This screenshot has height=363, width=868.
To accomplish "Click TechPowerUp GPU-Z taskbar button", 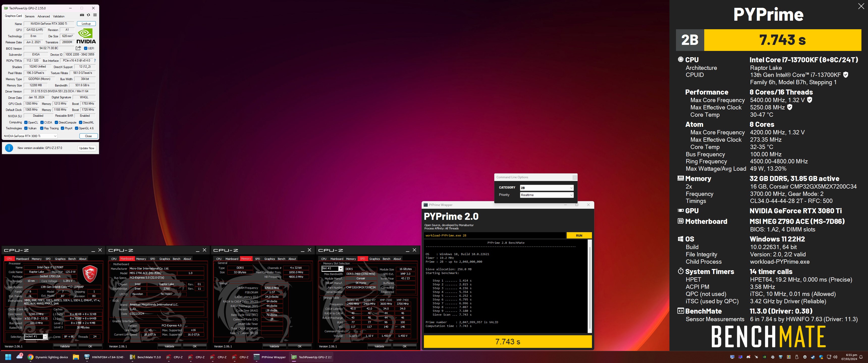I will pyautogui.click(x=311, y=357).
